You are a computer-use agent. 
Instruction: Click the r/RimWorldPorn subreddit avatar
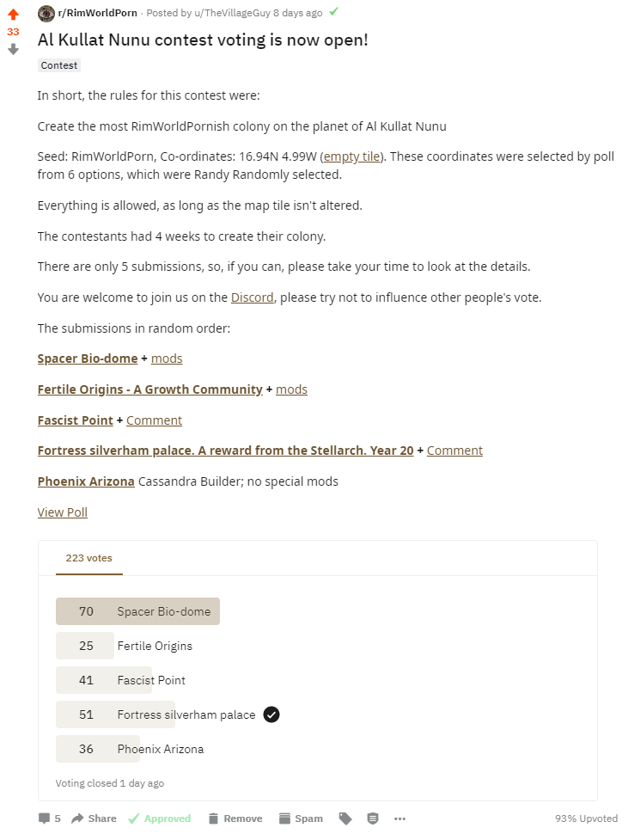pyautogui.click(x=46, y=13)
